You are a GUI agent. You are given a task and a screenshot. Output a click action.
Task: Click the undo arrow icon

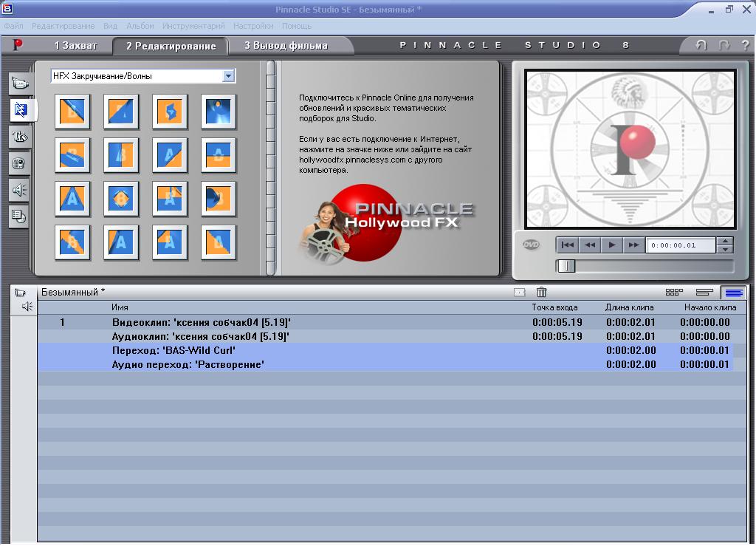pos(701,45)
